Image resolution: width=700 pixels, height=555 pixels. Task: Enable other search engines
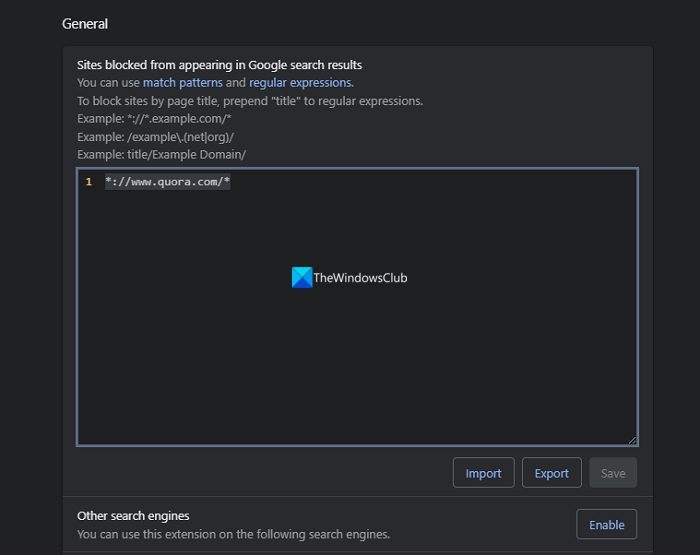click(606, 524)
